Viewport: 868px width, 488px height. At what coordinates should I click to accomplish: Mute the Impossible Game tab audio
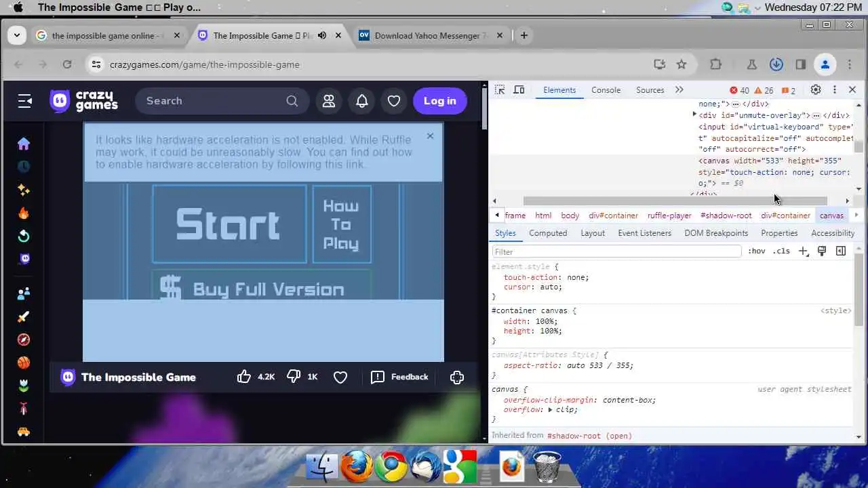(x=322, y=35)
